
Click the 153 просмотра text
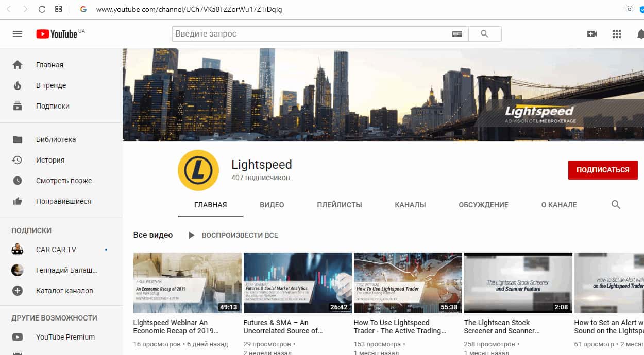coord(377,344)
